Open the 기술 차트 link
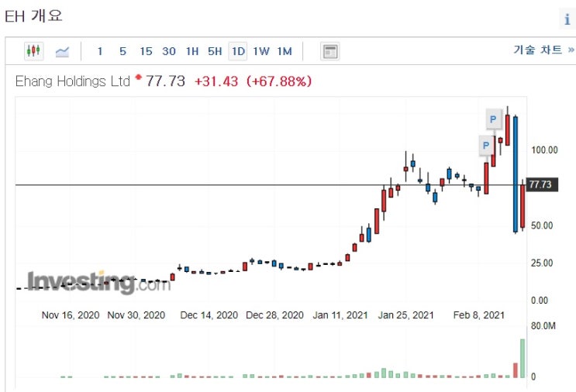This screenshot has width=576, height=392. 543,50
